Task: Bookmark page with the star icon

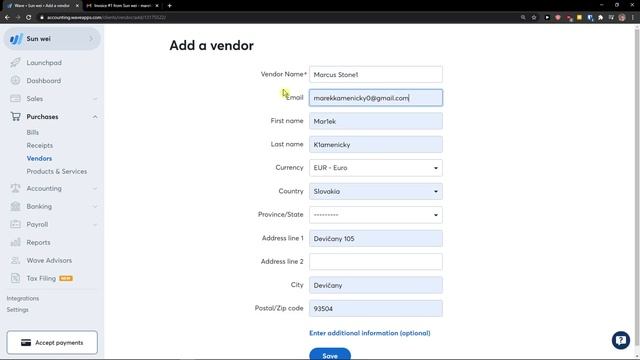Action: click(x=534, y=18)
